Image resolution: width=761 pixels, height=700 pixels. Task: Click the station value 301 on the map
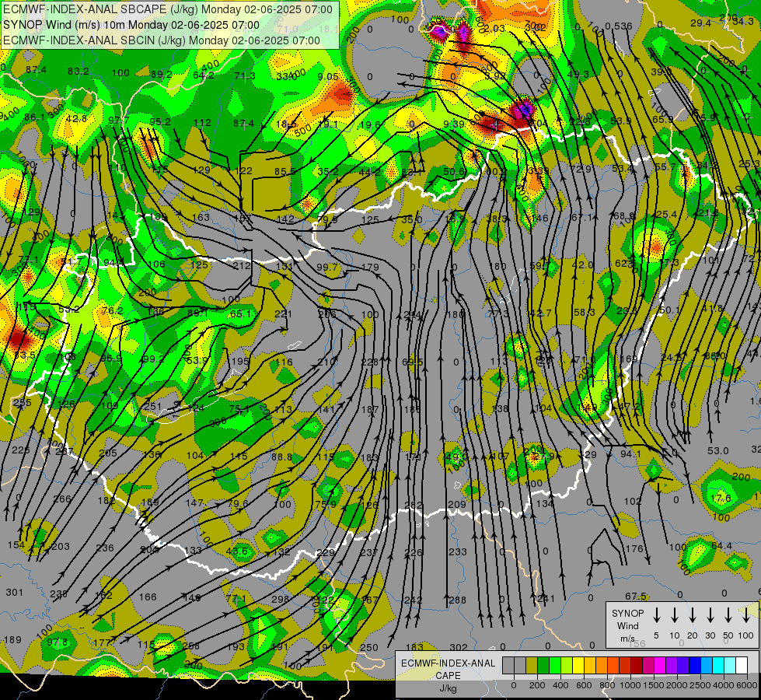[14, 592]
